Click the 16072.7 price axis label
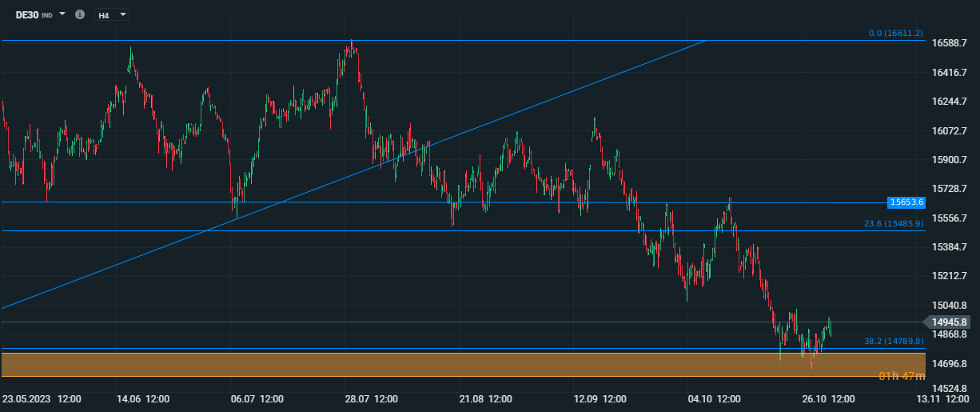This screenshot has width=980, height=412. point(950,131)
